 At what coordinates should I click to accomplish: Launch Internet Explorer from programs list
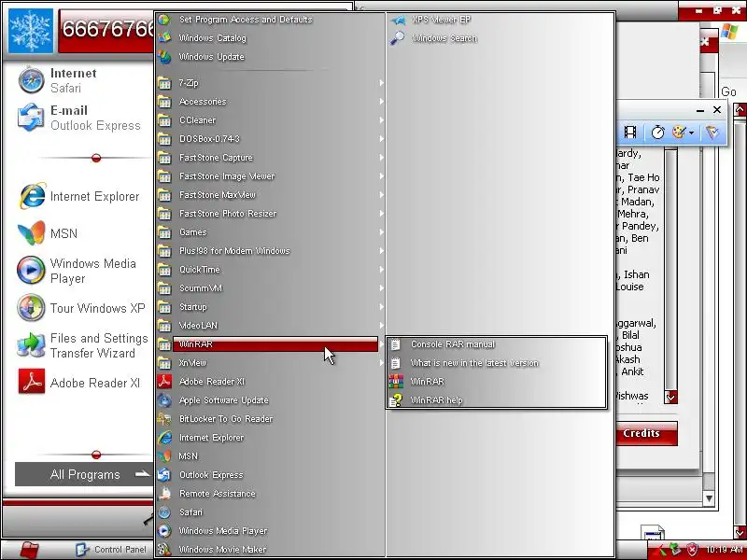270,437
